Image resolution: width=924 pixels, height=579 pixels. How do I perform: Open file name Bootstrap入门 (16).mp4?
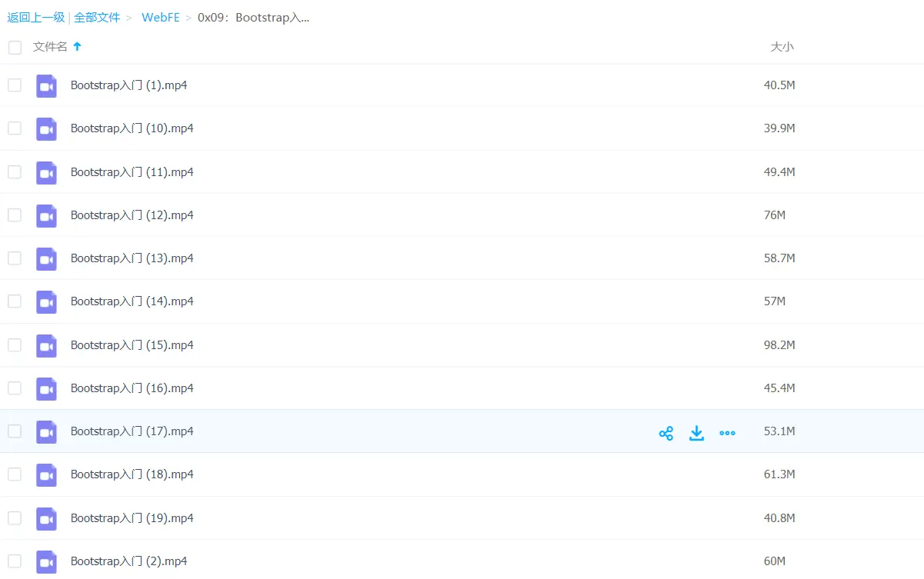coord(132,388)
